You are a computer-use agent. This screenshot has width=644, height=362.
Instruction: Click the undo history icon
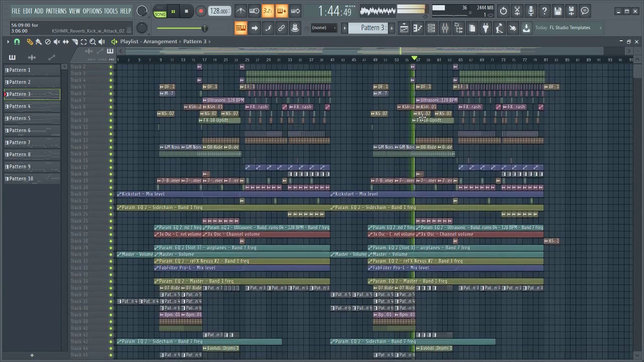coord(503,11)
